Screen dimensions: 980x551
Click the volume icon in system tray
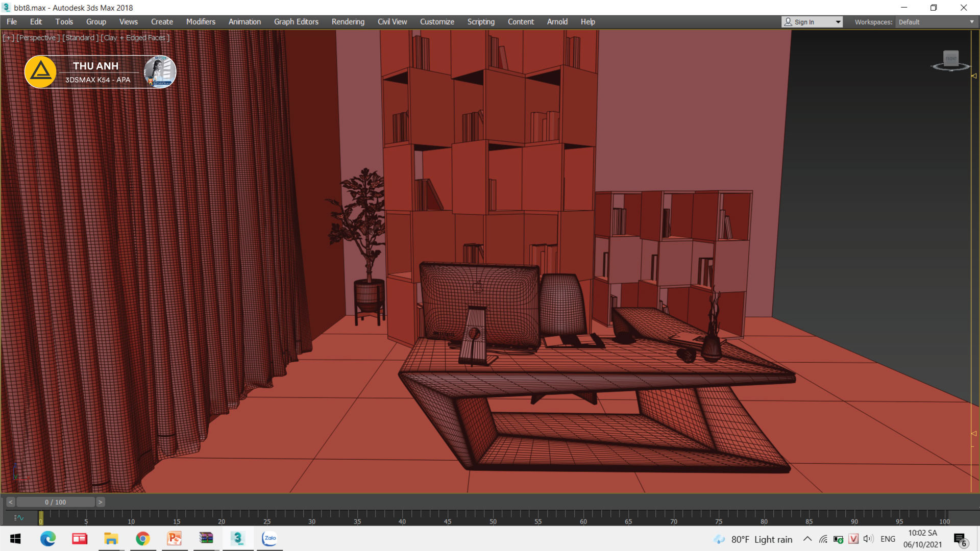pyautogui.click(x=868, y=539)
